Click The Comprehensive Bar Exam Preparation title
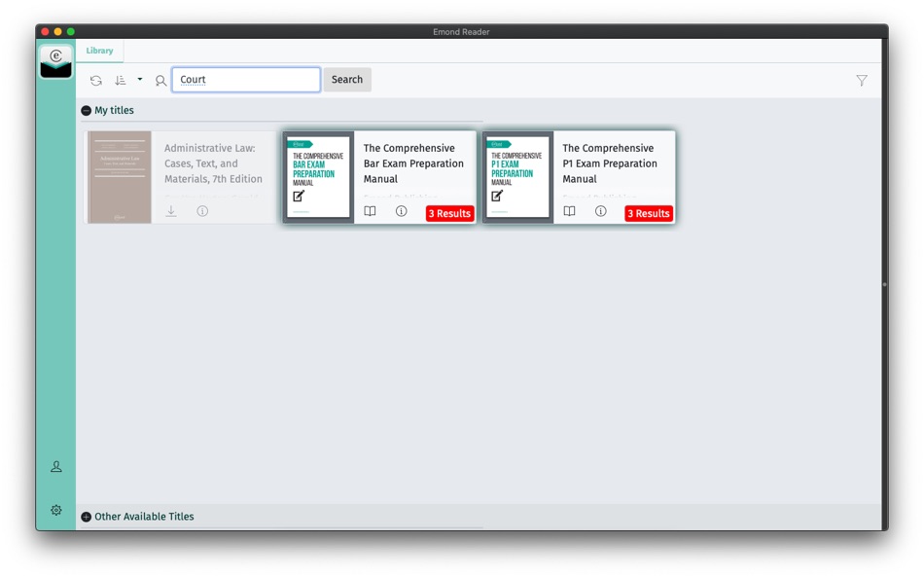This screenshot has width=924, height=578. tap(413, 163)
